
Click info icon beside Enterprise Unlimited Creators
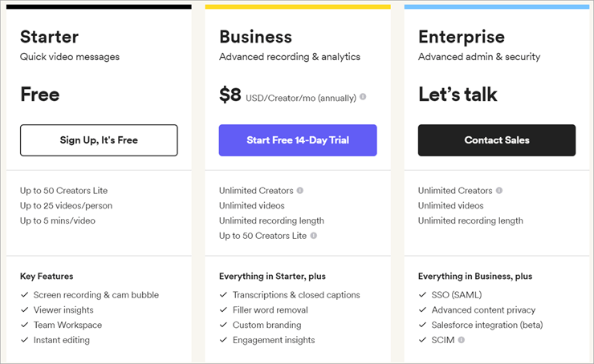coord(499,191)
